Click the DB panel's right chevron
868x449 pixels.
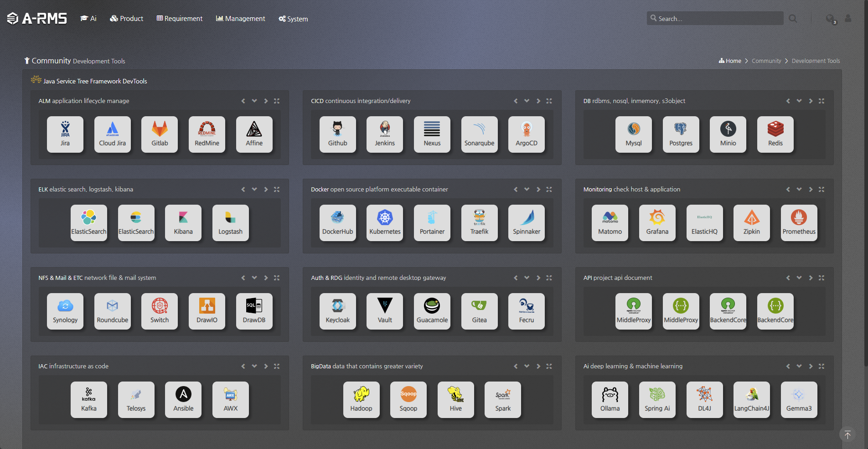(x=811, y=101)
